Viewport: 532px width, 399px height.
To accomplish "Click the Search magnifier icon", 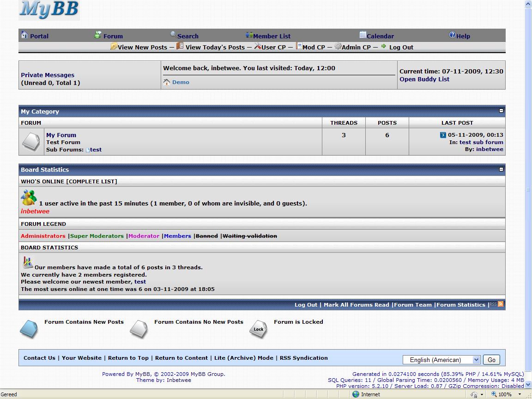I will [x=173, y=34].
